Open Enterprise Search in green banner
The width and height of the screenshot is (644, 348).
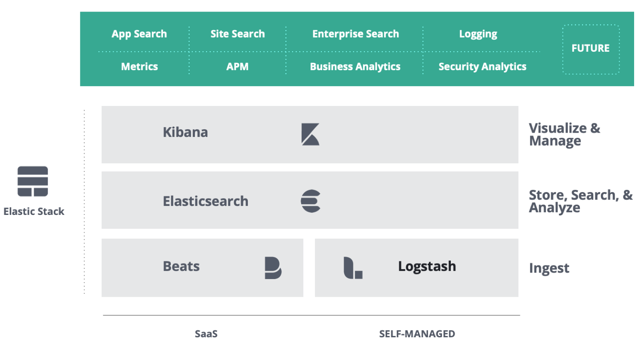tap(355, 34)
